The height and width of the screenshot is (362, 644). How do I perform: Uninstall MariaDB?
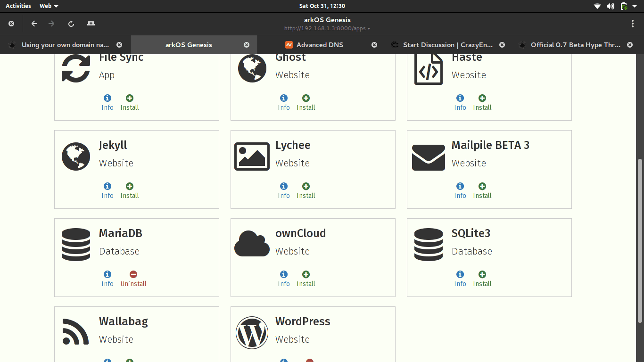133,279
